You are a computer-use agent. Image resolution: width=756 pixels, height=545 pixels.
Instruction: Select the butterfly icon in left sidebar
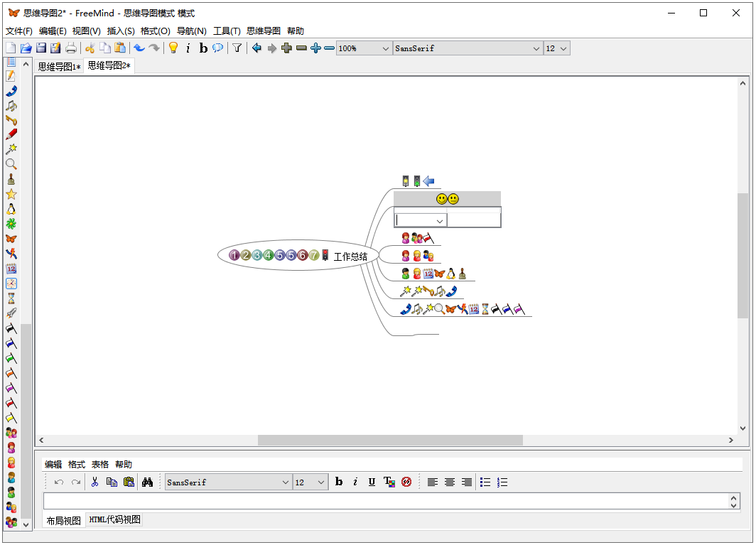(x=11, y=239)
